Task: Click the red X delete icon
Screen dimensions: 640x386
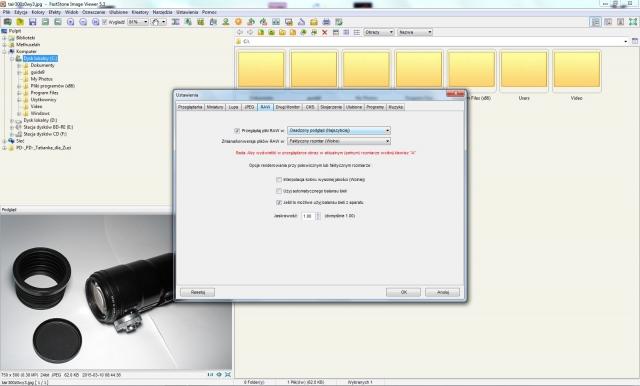Action: pos(325,32)
